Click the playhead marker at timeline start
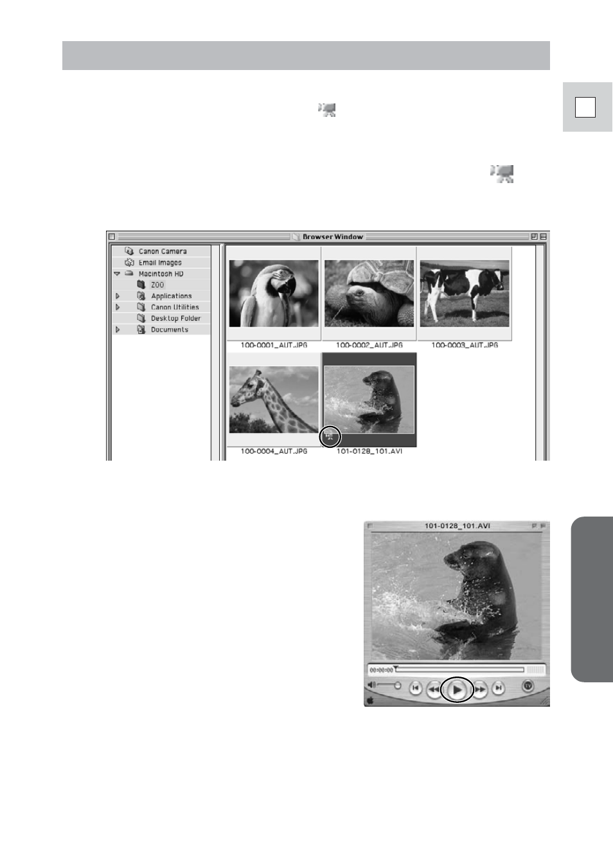The image size is (613, 868). 396,668
